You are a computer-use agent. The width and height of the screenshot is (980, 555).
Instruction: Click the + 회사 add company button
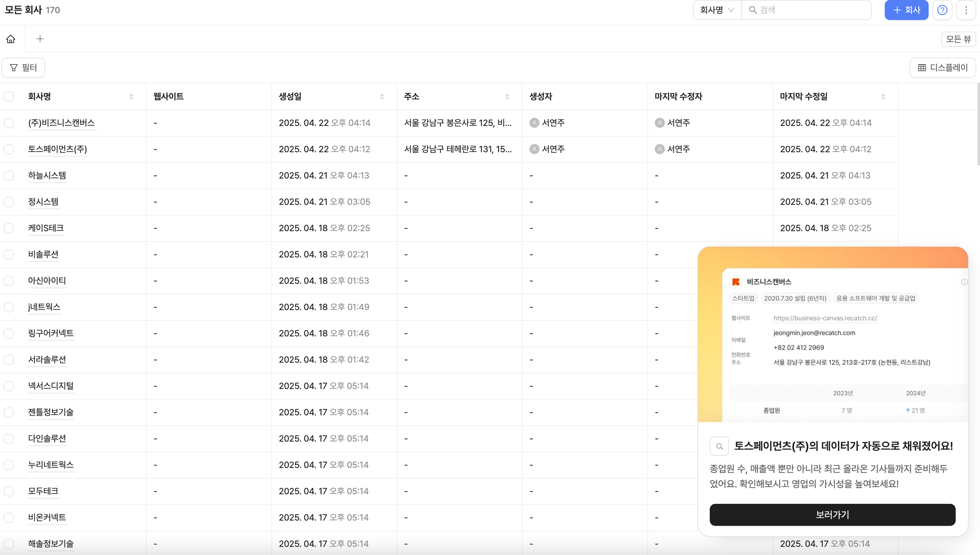click(906, 10)
